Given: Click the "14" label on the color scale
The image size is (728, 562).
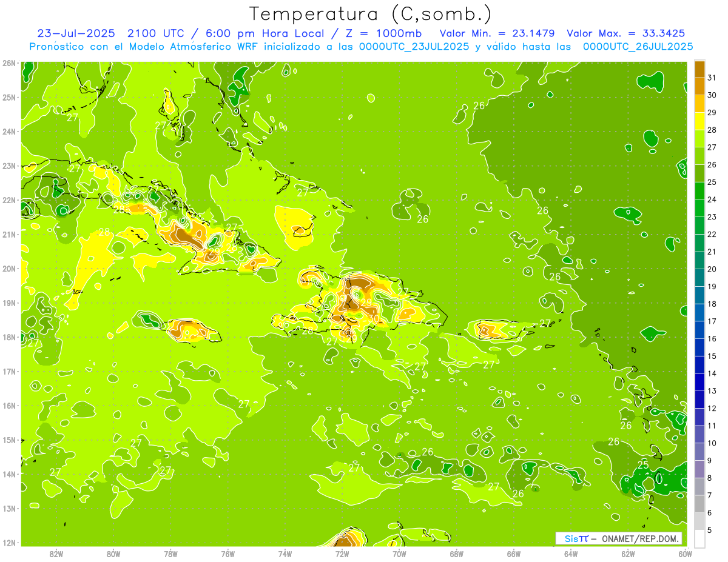Looking at the screenshot, I should [x=712, y=373].
